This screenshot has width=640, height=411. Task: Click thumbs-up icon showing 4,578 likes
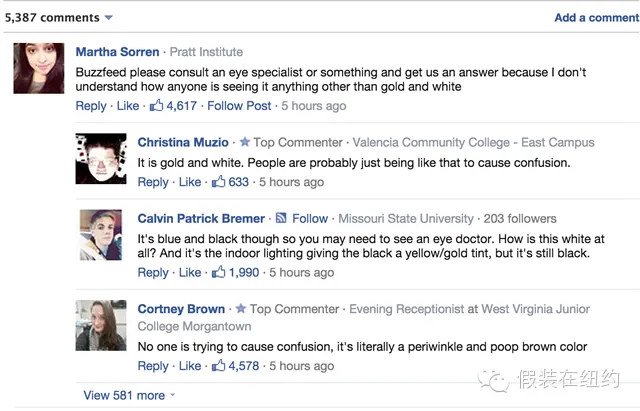[x=218, y=365]
